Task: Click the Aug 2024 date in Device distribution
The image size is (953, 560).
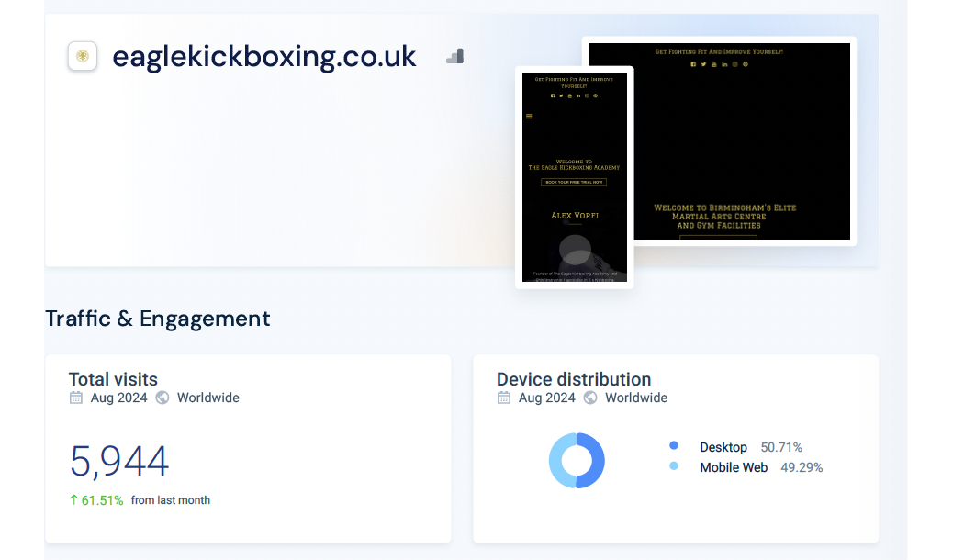Action: pyautogui.click(x=547, y=398)
